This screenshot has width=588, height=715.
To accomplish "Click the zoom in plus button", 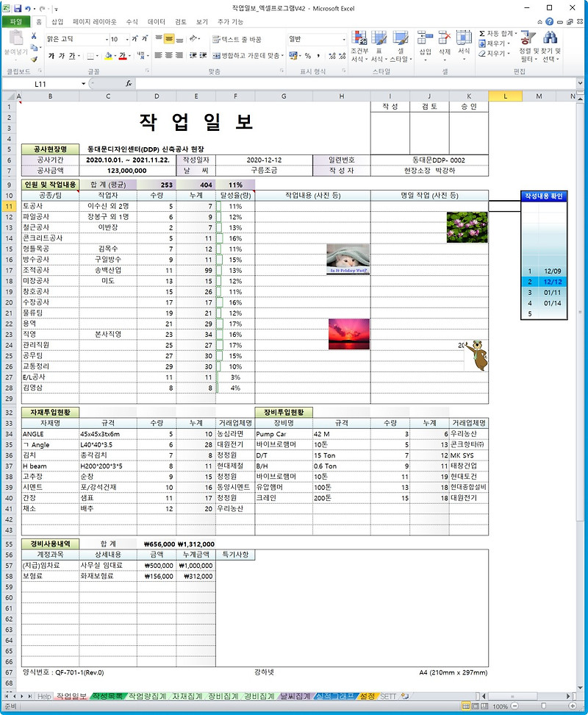I will [x=573, y=706].
